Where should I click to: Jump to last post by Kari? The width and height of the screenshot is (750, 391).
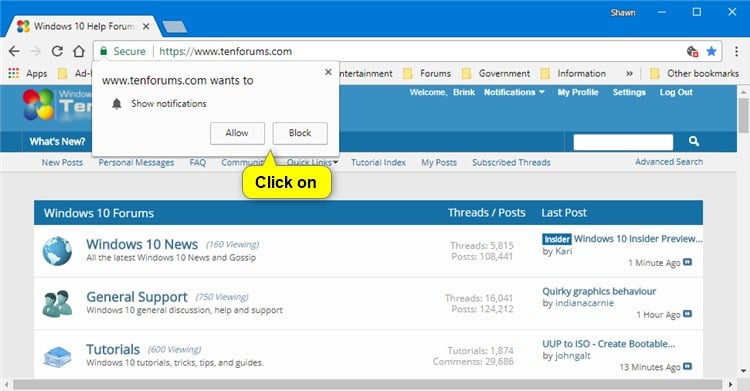pos(687,262)
